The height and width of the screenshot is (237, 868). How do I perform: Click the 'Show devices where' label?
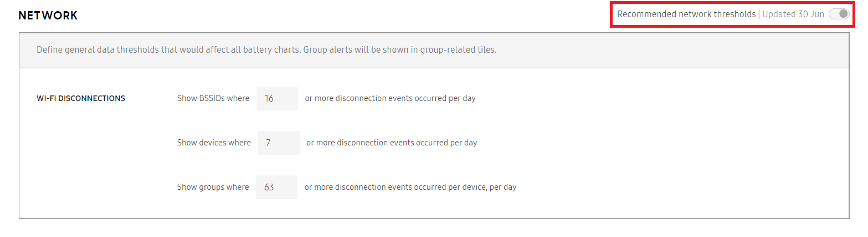214,143
